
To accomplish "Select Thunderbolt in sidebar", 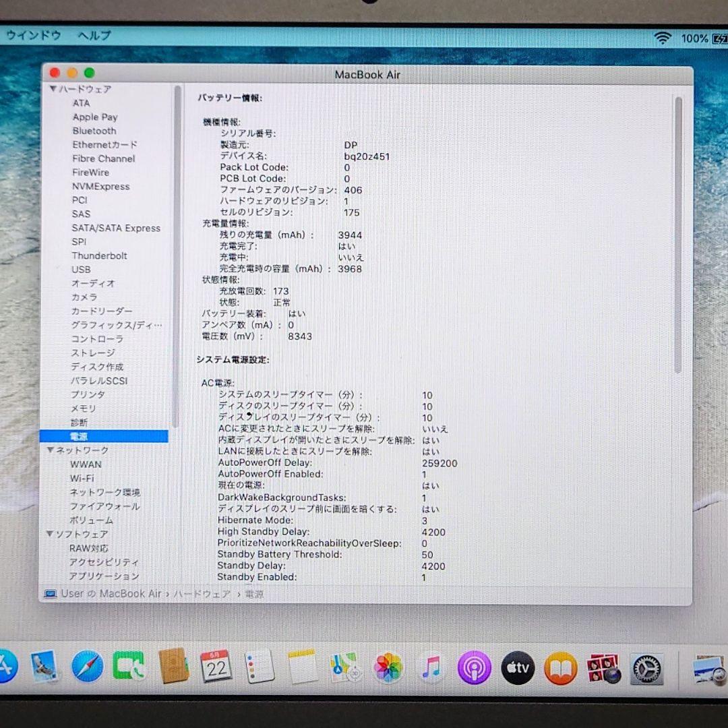I will pyautogui.click(x=99, y=256).
